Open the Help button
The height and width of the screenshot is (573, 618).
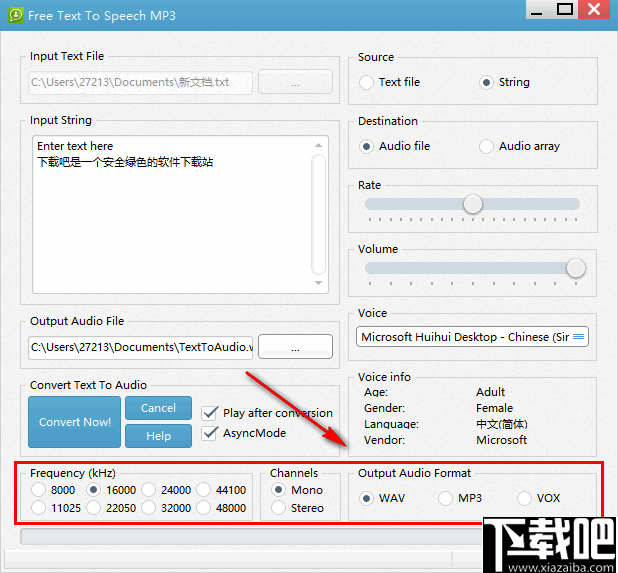click(158, 436)
